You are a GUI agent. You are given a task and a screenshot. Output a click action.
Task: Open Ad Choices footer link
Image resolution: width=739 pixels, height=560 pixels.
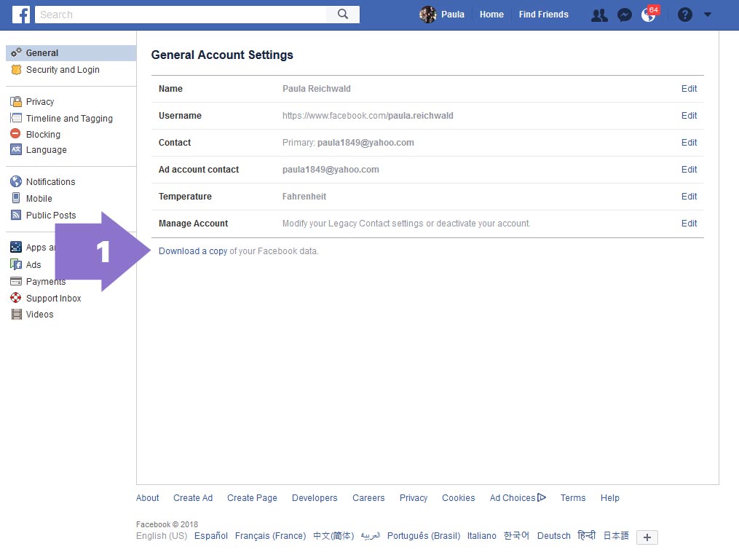(x=518, y=498)
